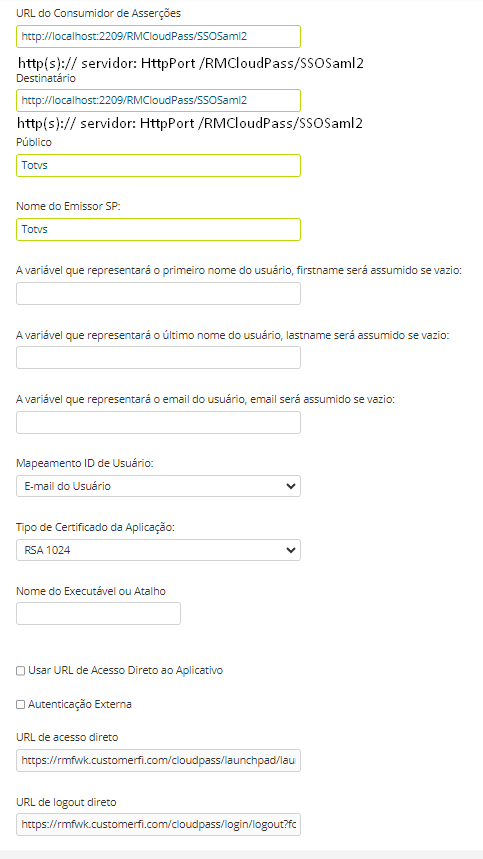483x859 pixels.
Task: Click the Autenticação Externa label text
Action: coord(79,705)
